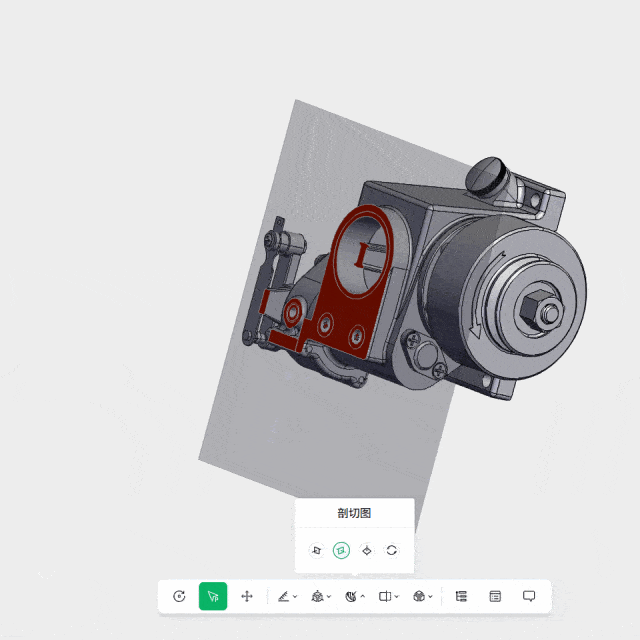The height and width of the screenshot is (640, 640).
Task: Expand the measure tool dropdown arrow
Action: coord(295,597)
